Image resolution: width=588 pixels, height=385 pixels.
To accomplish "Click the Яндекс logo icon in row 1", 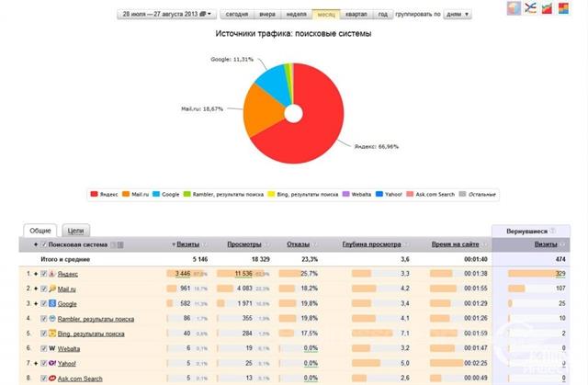I will click(52, 273).
